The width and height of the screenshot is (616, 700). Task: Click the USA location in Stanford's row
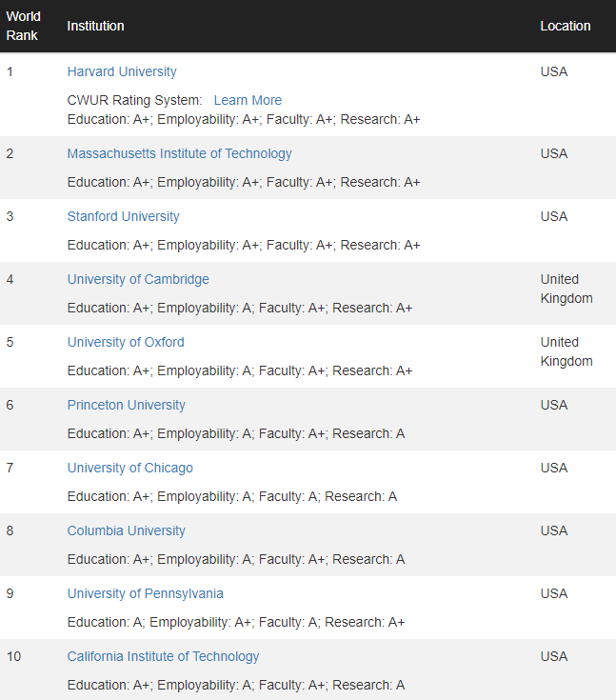point(554,216)
